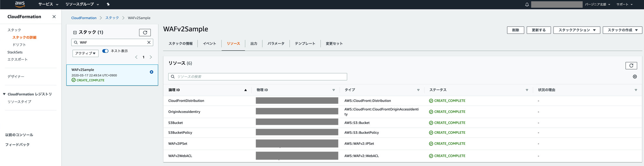This screenshot has width=644, height=166.
Task: Go to next stack page
Action: pyautogui.click(x=151, y=57)
